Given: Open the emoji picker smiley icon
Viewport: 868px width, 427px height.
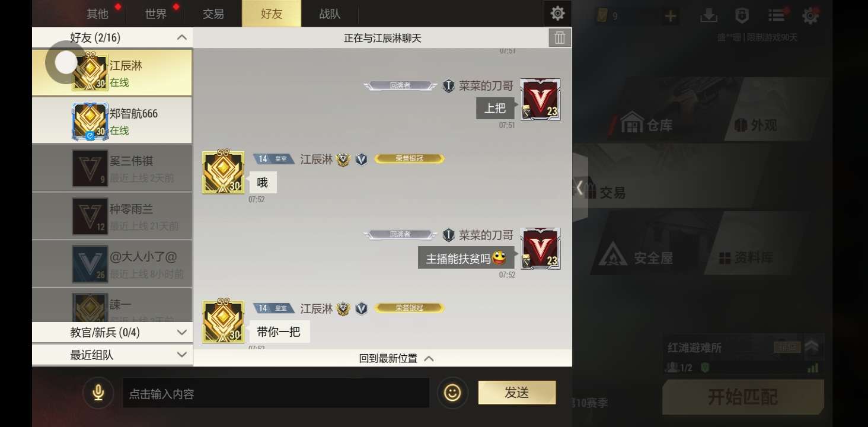Looking at the screenshot, I should (x=452, y=393).
